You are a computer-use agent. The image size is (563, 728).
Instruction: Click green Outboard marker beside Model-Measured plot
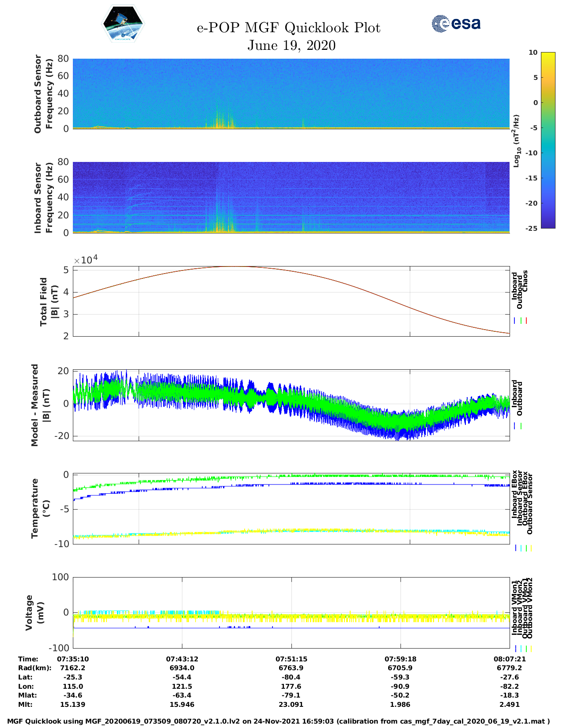pos(521,426)
